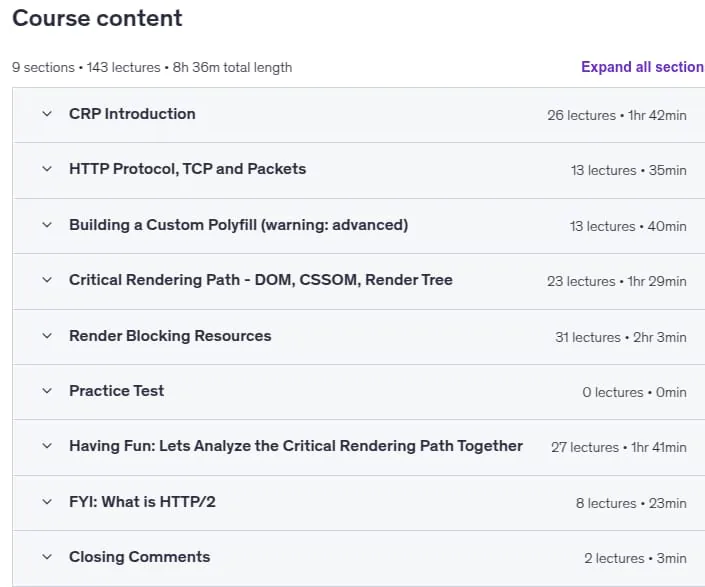Click the 8 lectures • 23min label

tap(631, 503)
